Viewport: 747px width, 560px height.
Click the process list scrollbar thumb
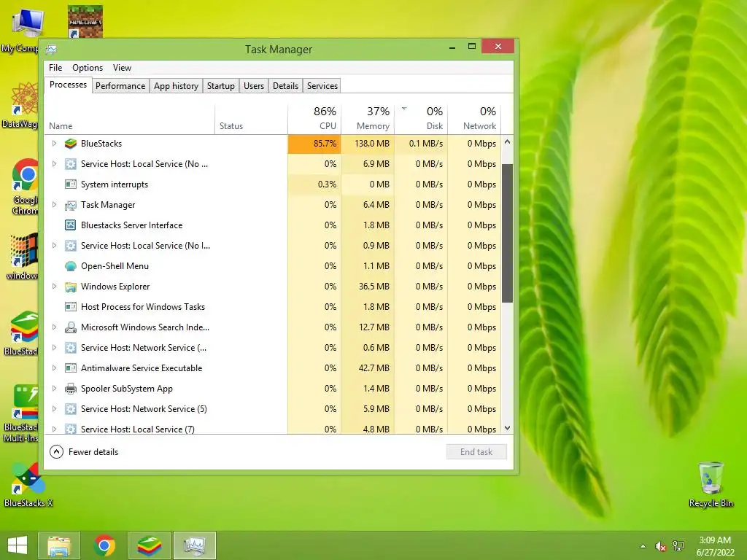click(508, 233)
